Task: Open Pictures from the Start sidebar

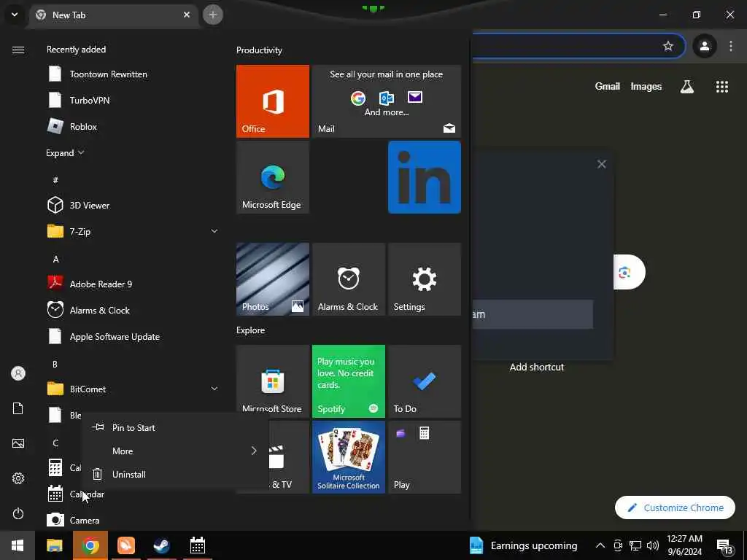Action: pos(18,443)
